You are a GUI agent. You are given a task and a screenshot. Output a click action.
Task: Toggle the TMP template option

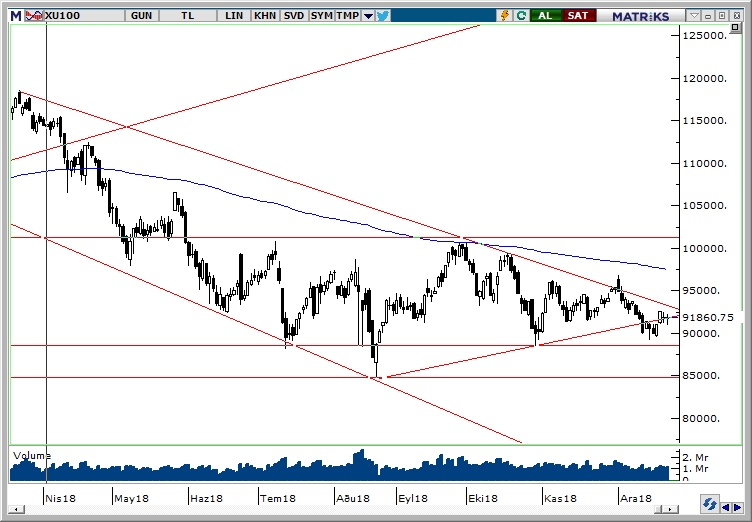point(348,16)
